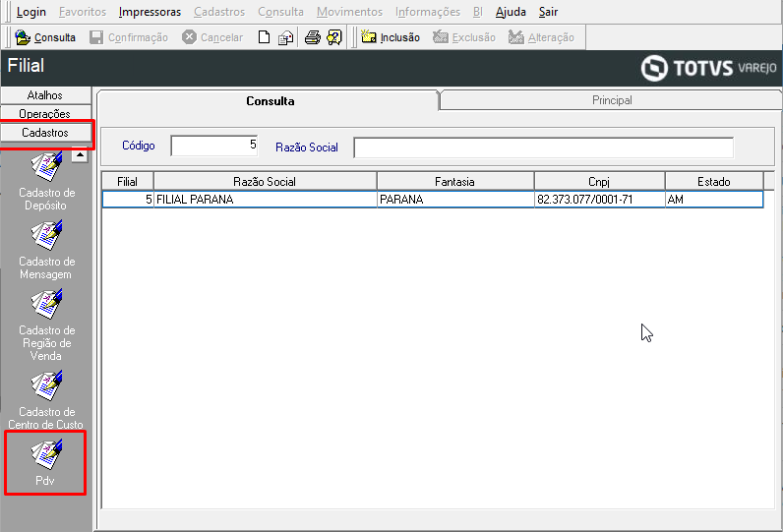Open the Ajuda menu
Image resolution: width=783 pixels, height=532 pixels.
pyautogui.click(x=511, y=12)
